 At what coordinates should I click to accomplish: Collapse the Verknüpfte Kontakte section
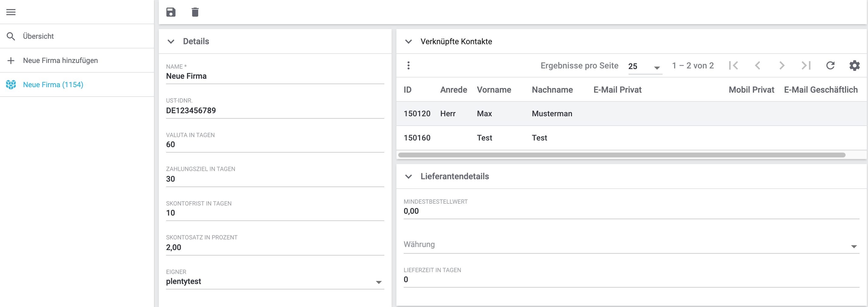(409, 41)
